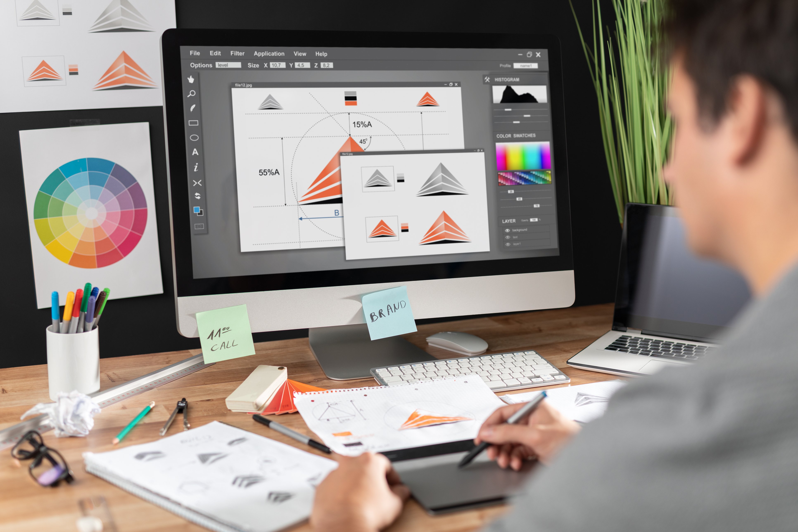Image resolution: width=798 pixels, height=532 pixels.
Task: Click the Histogram panel icon
Action: (x=487, y=78)
